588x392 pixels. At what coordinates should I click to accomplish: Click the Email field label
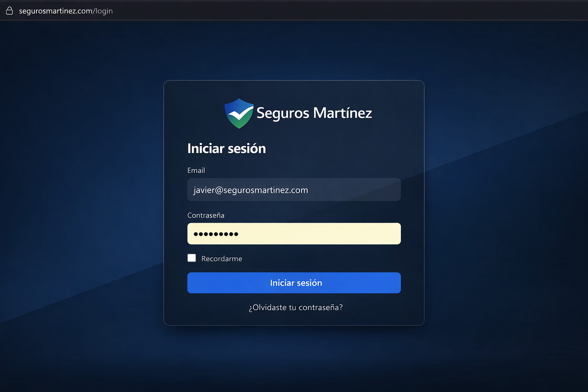196,170
